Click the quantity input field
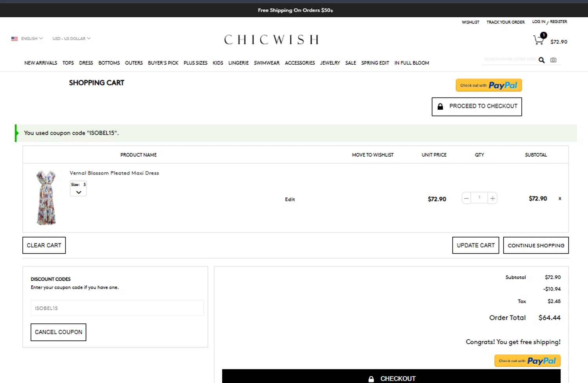The height and width of the screenshot is (383, 588). (x=479, y=198)
